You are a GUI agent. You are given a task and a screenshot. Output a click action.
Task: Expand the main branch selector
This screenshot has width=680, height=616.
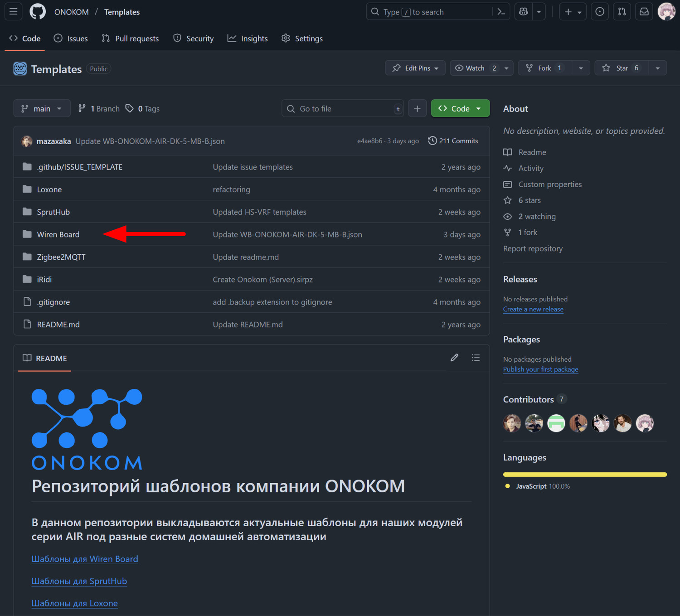[42, 108]
